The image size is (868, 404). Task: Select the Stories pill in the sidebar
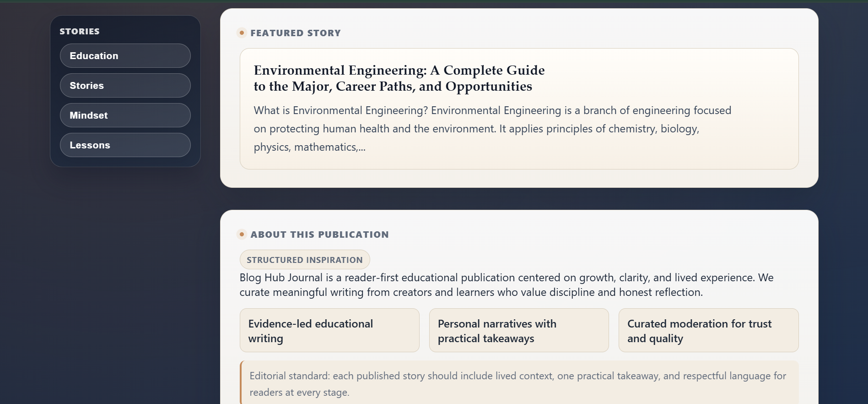pos(125,86)
